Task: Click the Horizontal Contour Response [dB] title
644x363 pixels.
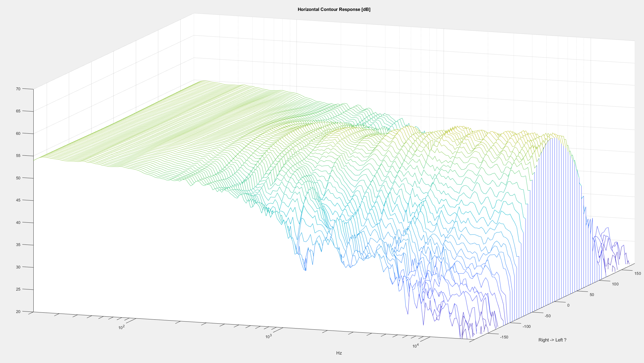Action: coord(334,9)
